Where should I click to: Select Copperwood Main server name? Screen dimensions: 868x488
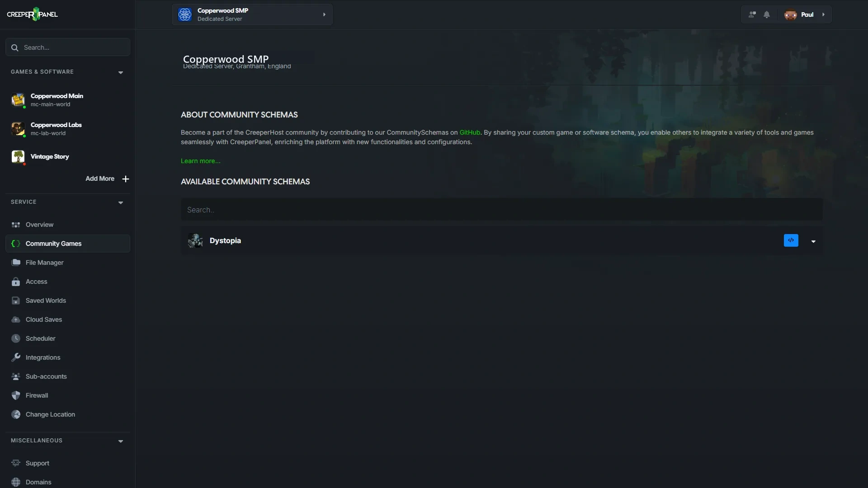click(57, 96)
